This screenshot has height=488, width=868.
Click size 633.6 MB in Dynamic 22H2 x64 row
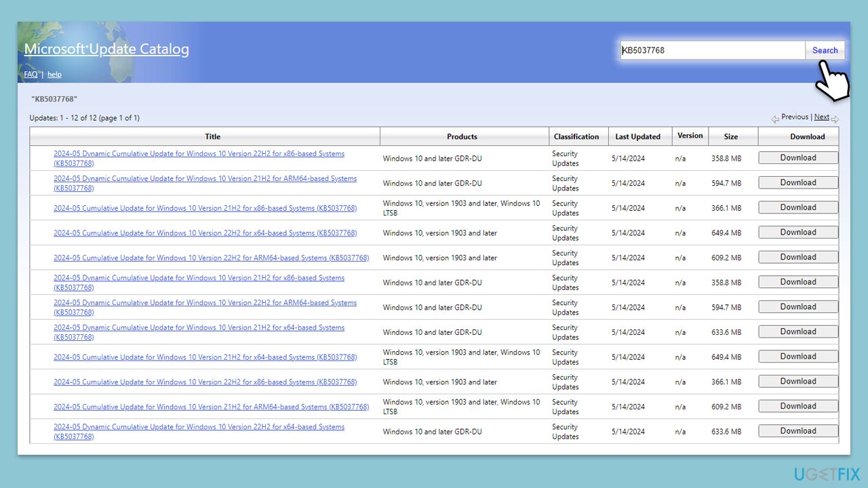[x=726, y=432]
